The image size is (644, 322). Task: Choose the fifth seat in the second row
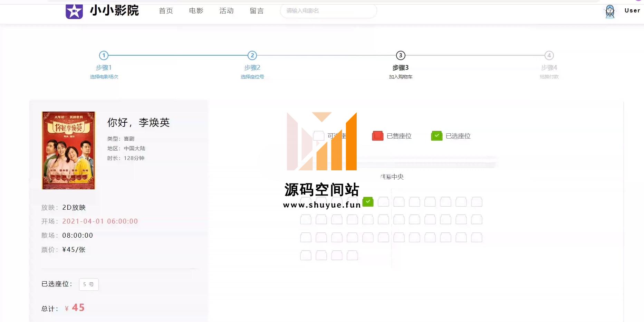(x=368, y=219)
